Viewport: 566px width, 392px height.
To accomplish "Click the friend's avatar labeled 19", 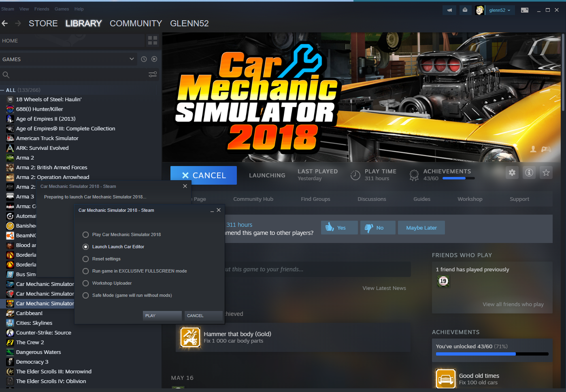I will pyautogui.click(x=443, y=281).
